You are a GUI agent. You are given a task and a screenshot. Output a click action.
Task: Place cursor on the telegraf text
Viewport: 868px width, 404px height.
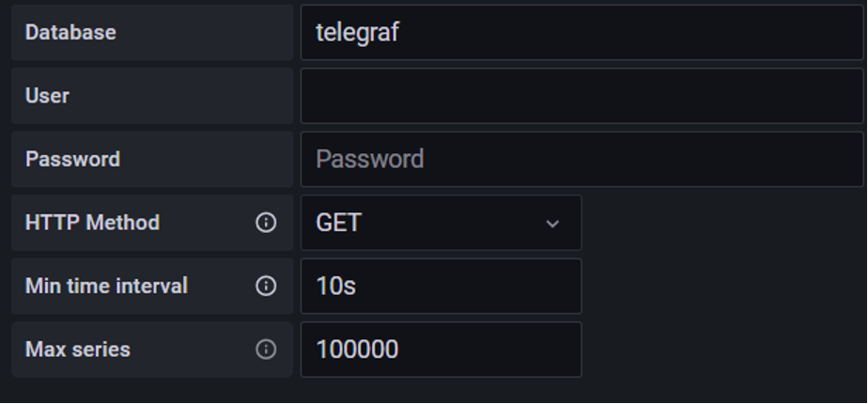coord(358,33)
